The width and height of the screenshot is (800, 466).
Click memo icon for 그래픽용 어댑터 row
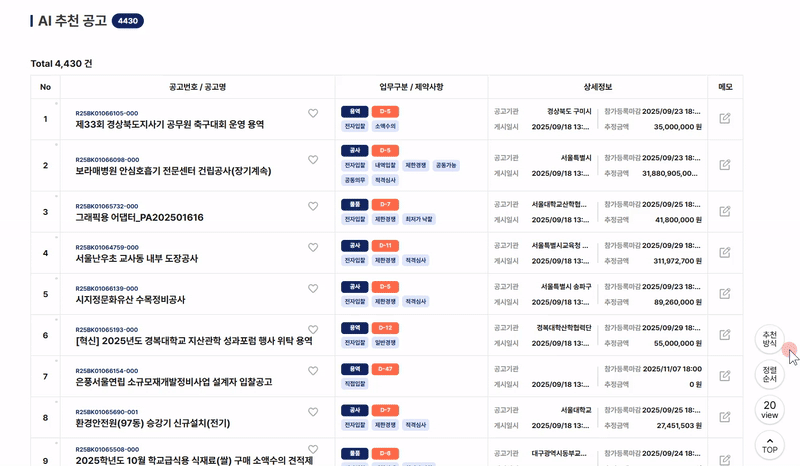pyautogui.click(x=725, y=212)
